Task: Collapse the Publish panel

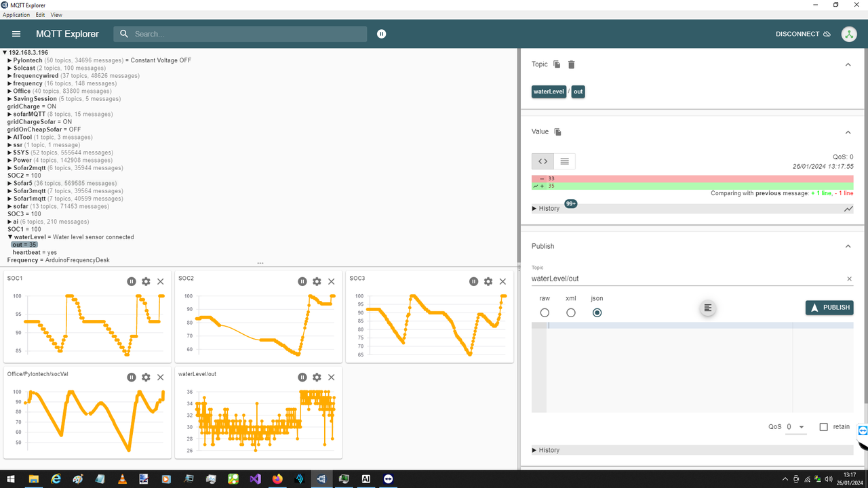Action: point(848,246)
